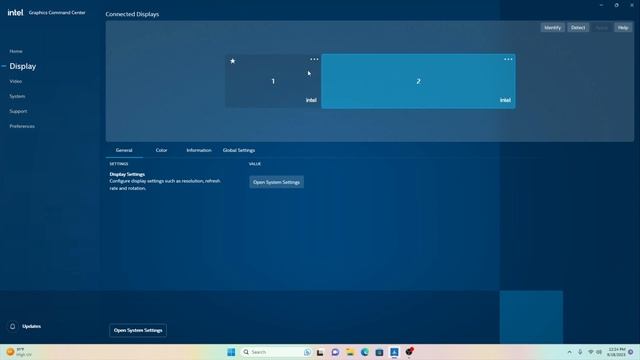Click the Identify displays button
The height and width of the screenshot is (360, 640).
(552, 27)
